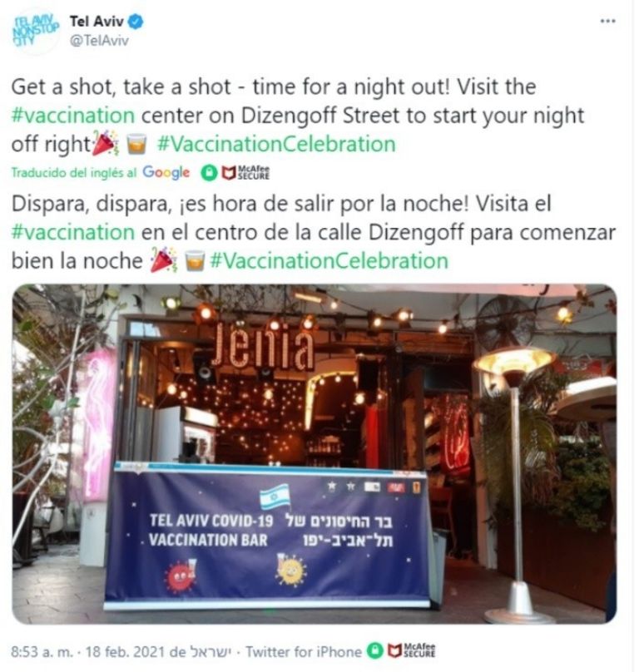Open the three-dot tweet options menu
Image resolution: width=639 pixels, height=672 pixels.
click(x=607, y=21)
